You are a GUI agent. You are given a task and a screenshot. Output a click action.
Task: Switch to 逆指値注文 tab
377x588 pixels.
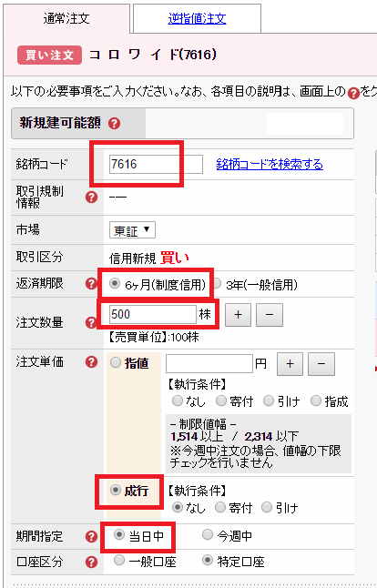click(197, 18)
